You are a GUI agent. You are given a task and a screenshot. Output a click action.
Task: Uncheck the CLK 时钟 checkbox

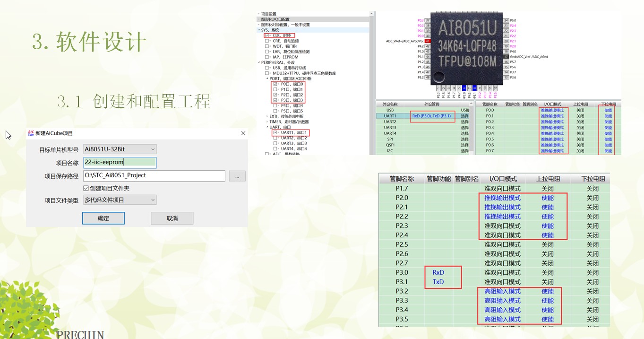pos(267,35)
